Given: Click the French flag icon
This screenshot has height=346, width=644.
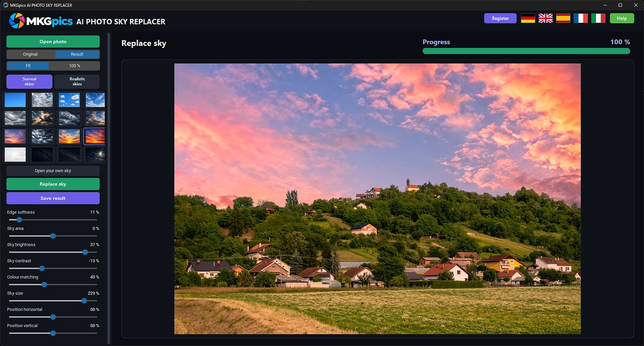Looking at the screenshot, I should point(581,18).
